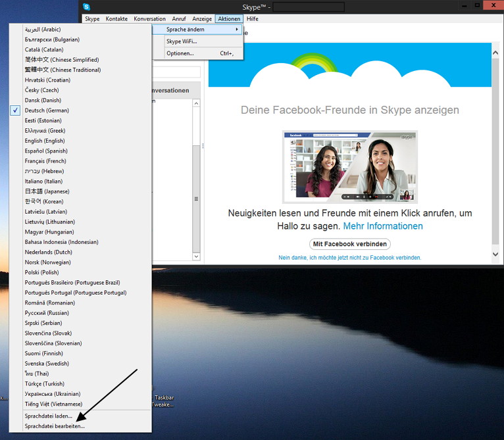This screenshot has width=504, height=440.
Task: Click the Nein danke Facebook decline link
Action: pos(350,257)
